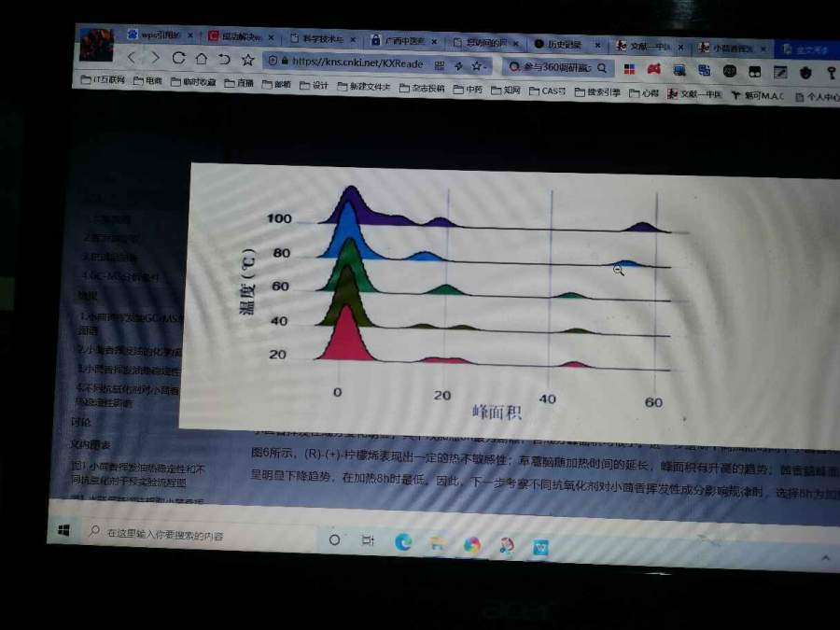Open Microsoft Edge from the taskbar
Image resolution: width=840 pixels, height=630 pixels.
[403, 542]
